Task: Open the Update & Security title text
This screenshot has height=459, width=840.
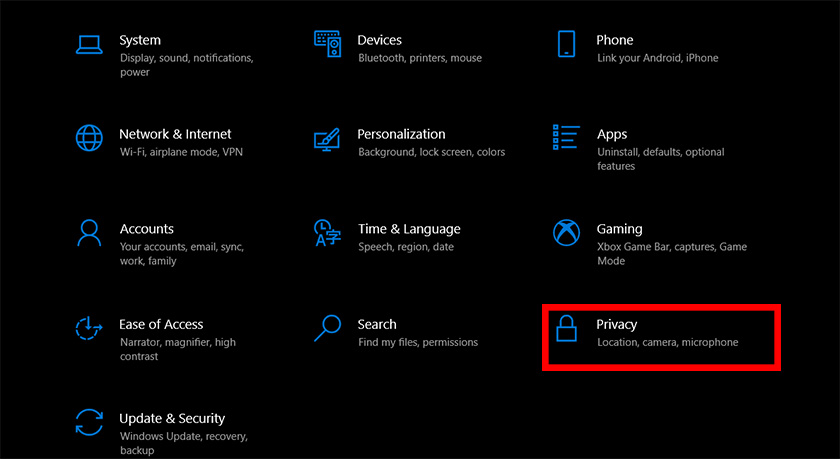Action: tap(172, 418)
